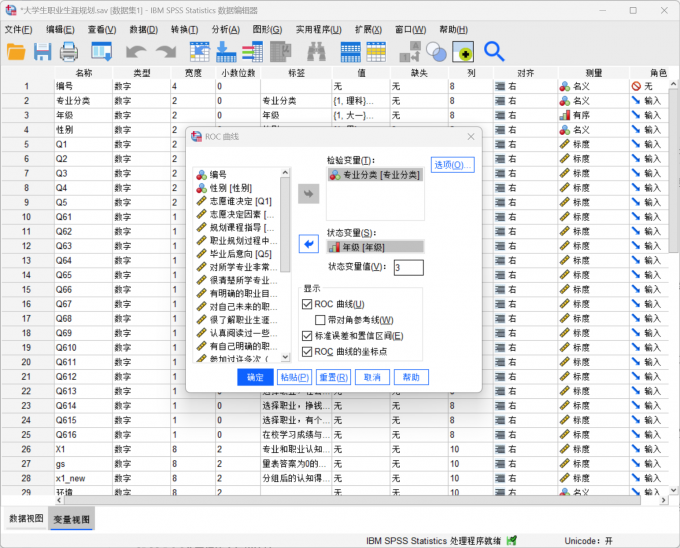Click the Insert cases toolbar icon
The image size is (680, 548).
(350, 52)
